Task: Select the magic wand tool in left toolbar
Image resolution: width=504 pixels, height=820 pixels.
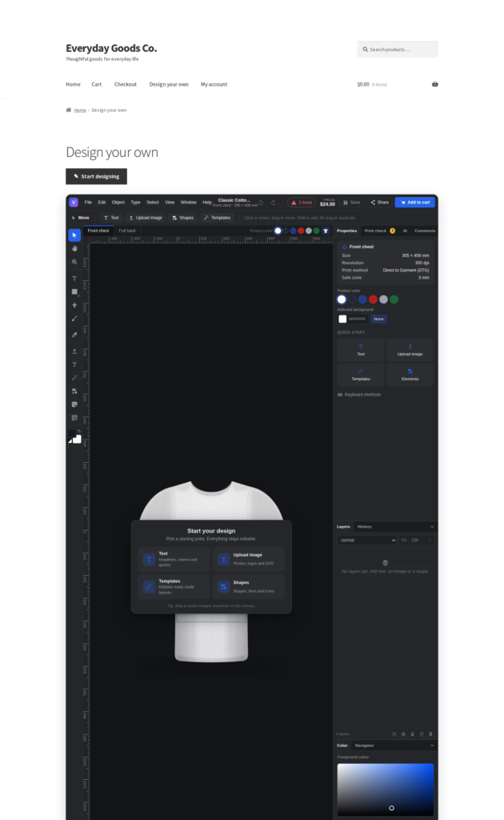Action: point(74,378)
